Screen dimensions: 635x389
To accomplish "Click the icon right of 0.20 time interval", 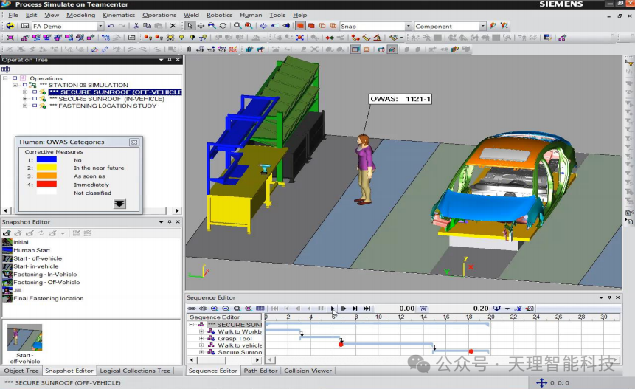I will (496, 308).
